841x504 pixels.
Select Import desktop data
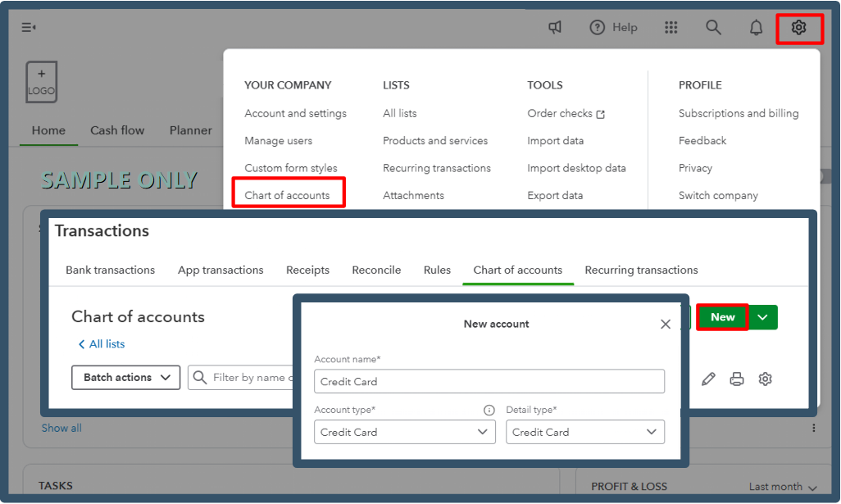click(x=576, y=168)
